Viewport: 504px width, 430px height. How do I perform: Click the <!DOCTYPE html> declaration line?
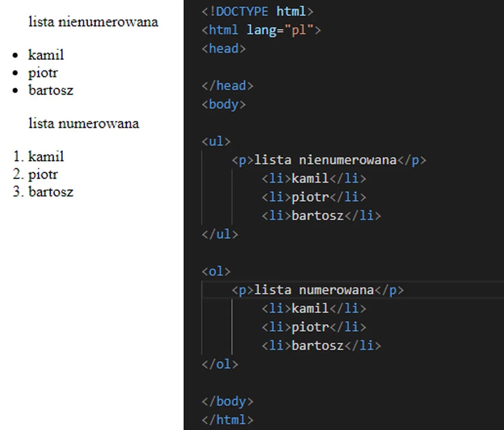257,11
